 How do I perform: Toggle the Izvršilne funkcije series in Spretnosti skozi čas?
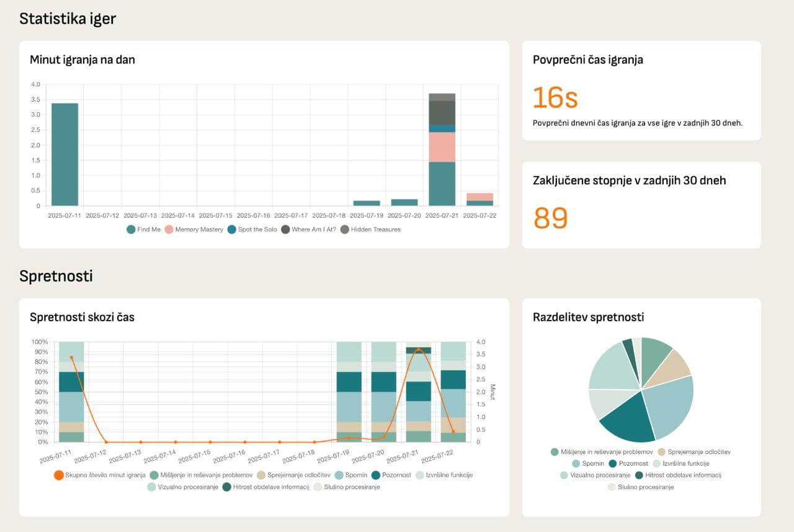pos(419,475)
